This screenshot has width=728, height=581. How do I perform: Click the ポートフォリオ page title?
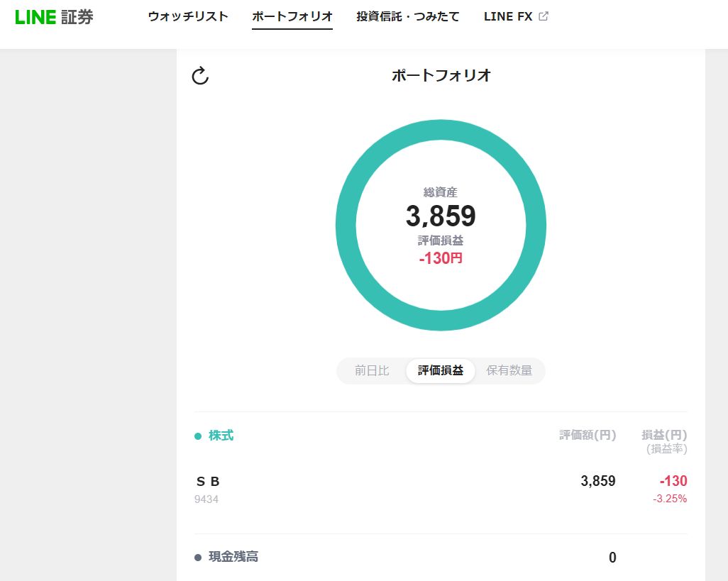[441, 75]
